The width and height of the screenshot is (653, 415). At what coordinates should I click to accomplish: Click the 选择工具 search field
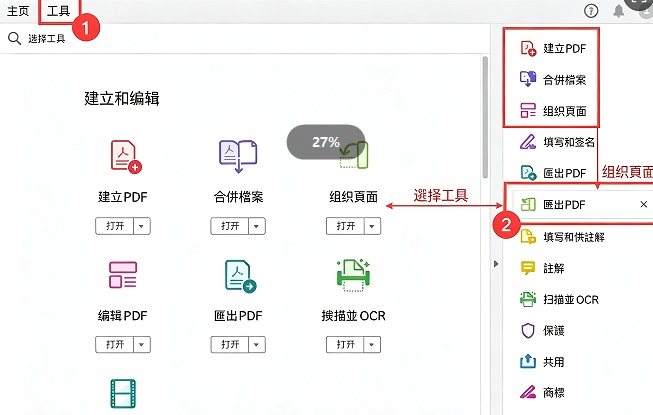47,39
